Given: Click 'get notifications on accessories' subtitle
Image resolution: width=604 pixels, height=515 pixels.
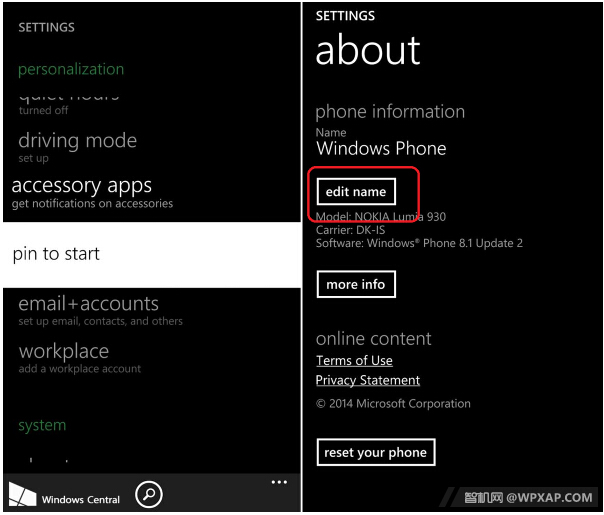Looking at the screenshot, I should [x=92, y=203].
